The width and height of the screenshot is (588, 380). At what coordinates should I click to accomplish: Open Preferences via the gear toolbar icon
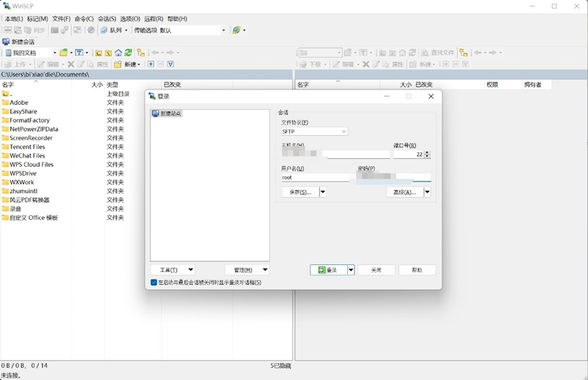pos(91,30)
